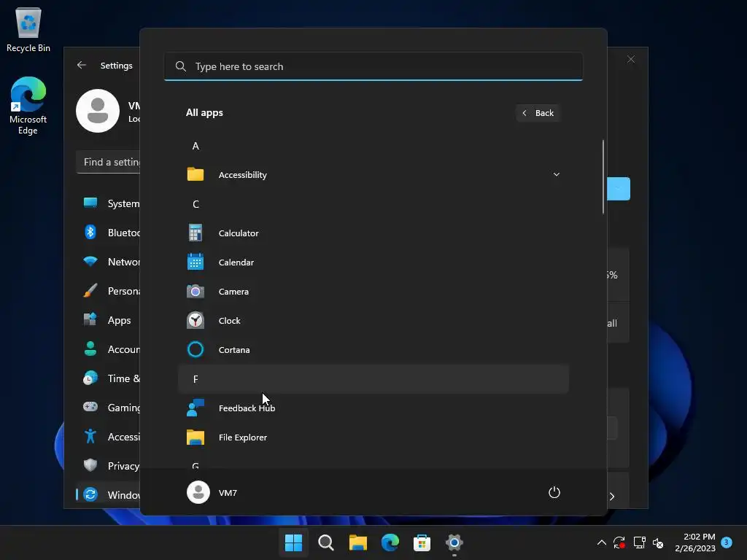The image size is (747, 560).
Task: Open File Explorer from the taskbar
Action: (357, 542)
